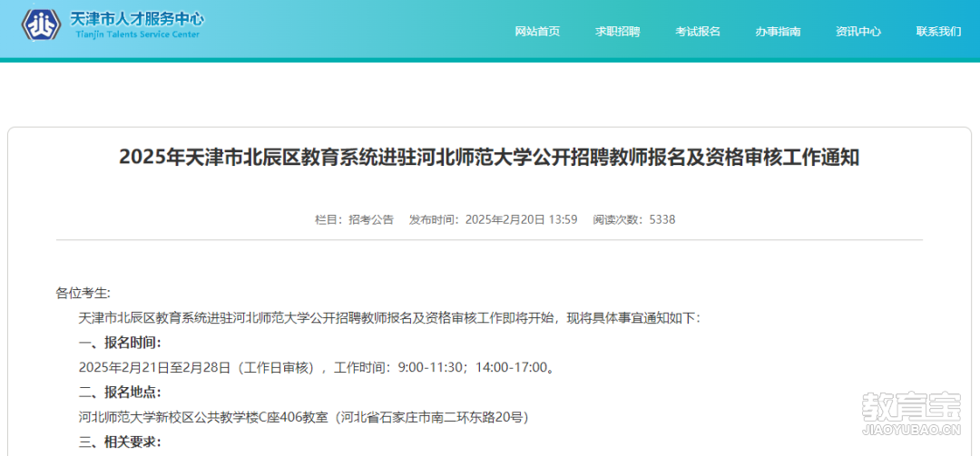Click the 栏目：招考公告 category label
This screenshot has width=980, height=456.
tap(355, 220)
